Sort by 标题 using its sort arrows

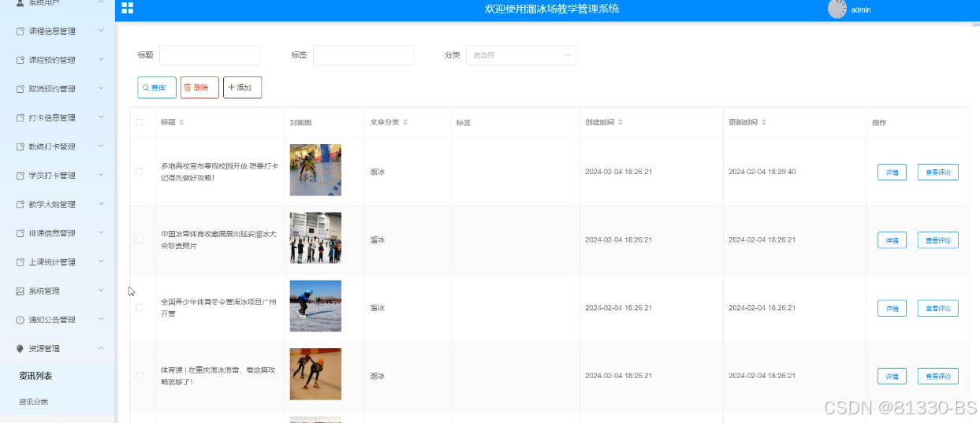[x=181, y=122]
